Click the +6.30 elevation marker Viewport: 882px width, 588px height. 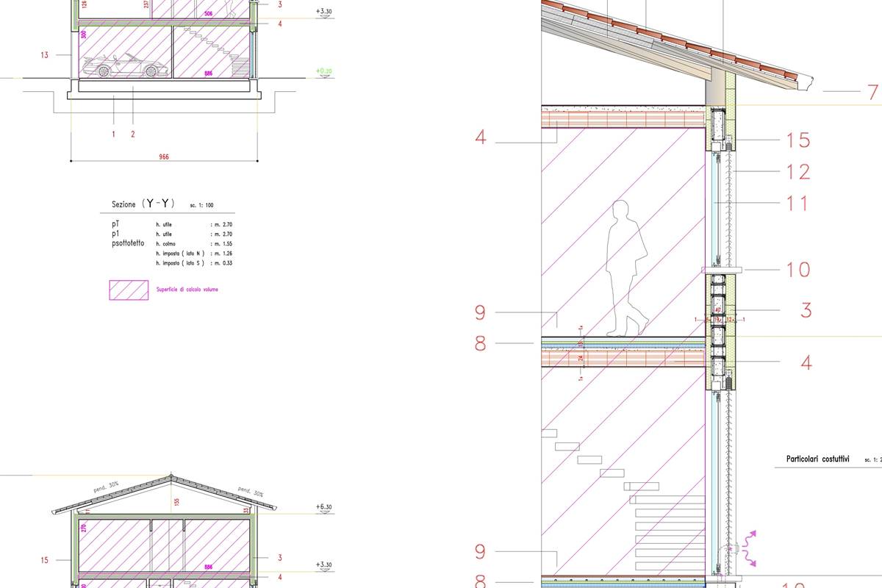coord(324,507)
